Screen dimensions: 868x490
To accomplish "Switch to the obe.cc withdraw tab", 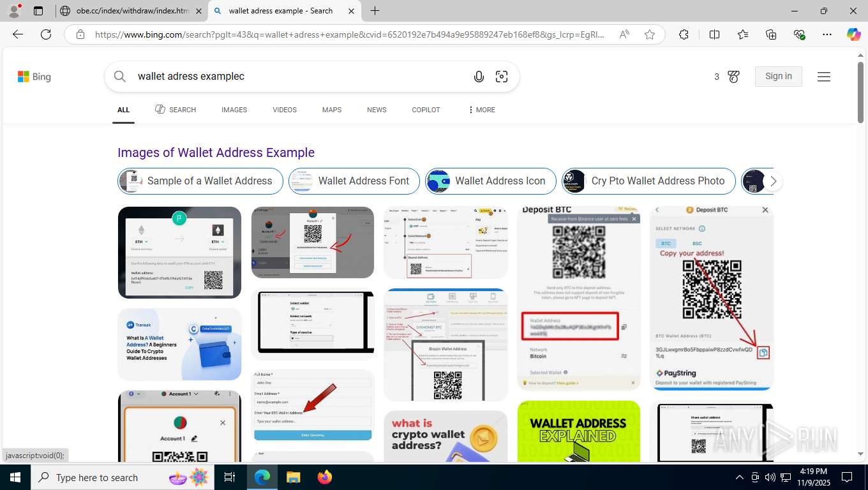I will coord(131,11).
